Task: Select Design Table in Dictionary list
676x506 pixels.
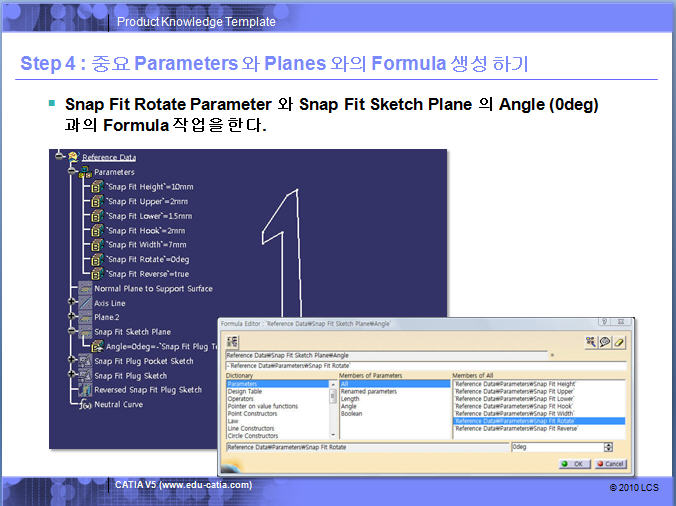Action: [246, 391]
